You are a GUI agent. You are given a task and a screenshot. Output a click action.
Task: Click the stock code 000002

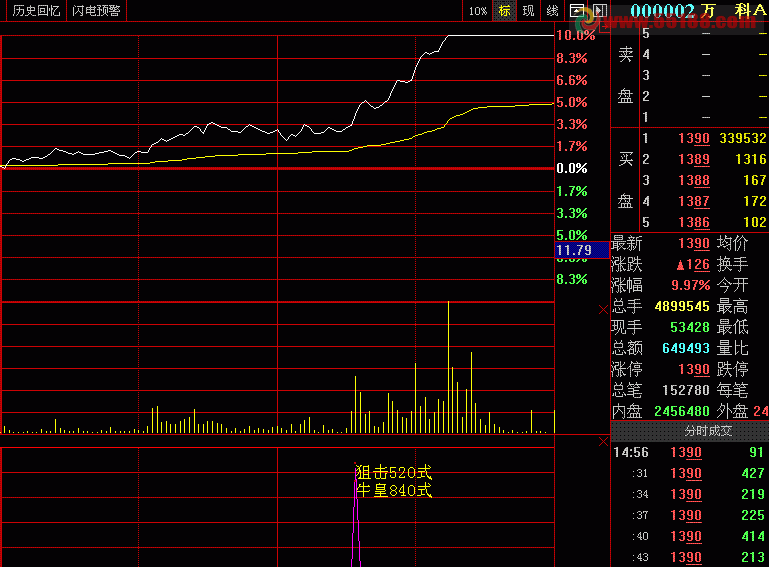(662, 11)
